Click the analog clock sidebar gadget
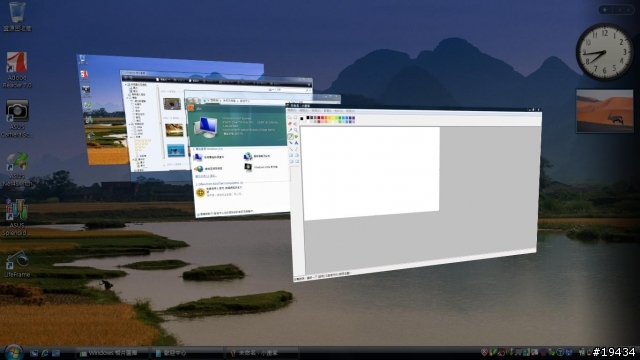Screen dimensions: 640x360 605,52
